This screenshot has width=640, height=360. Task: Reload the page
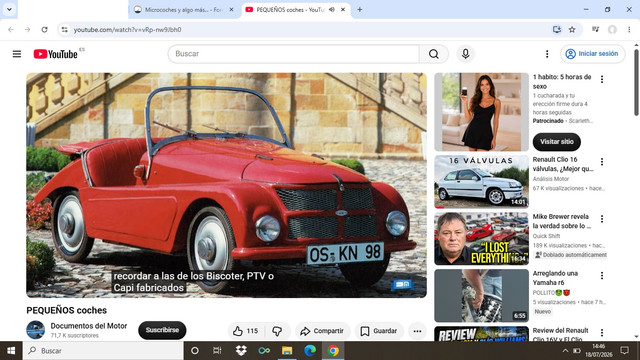click(x=44, y=29)
